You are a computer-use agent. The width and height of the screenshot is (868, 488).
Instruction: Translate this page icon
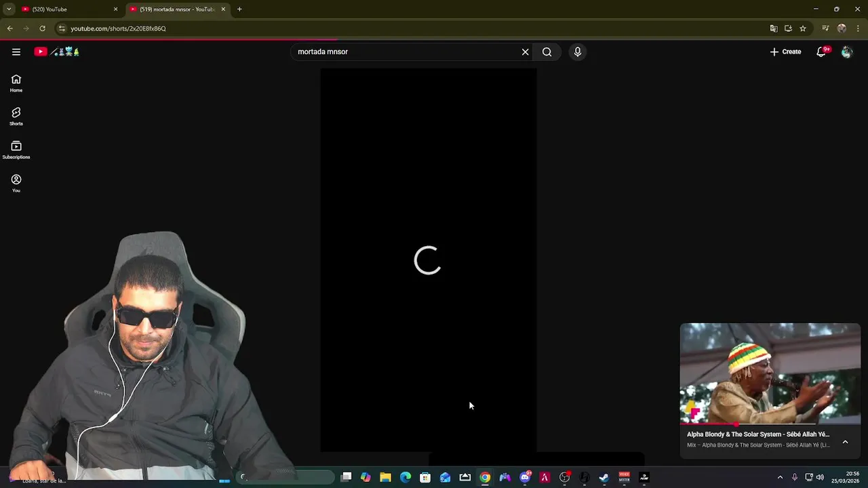pos(774,28)
